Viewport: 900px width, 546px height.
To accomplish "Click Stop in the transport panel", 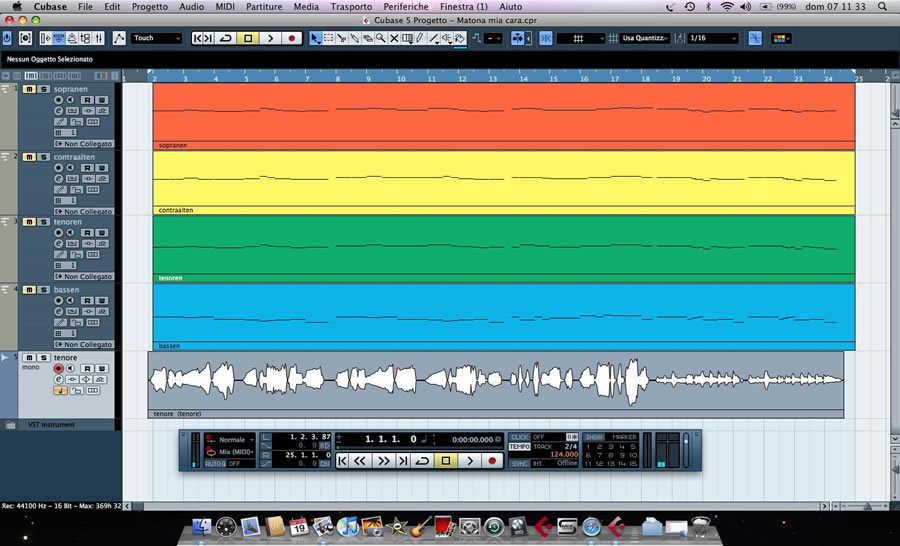I will [446, 460].
